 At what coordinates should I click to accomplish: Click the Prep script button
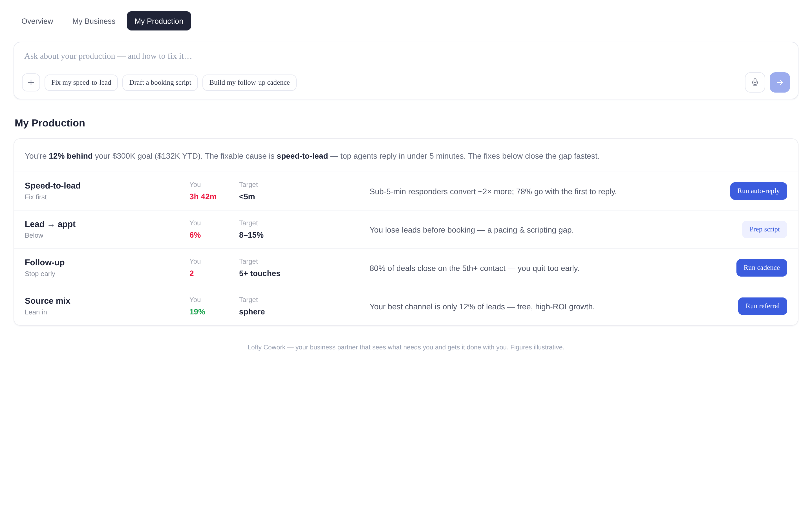pyautogui.click(x=764, y=229)
